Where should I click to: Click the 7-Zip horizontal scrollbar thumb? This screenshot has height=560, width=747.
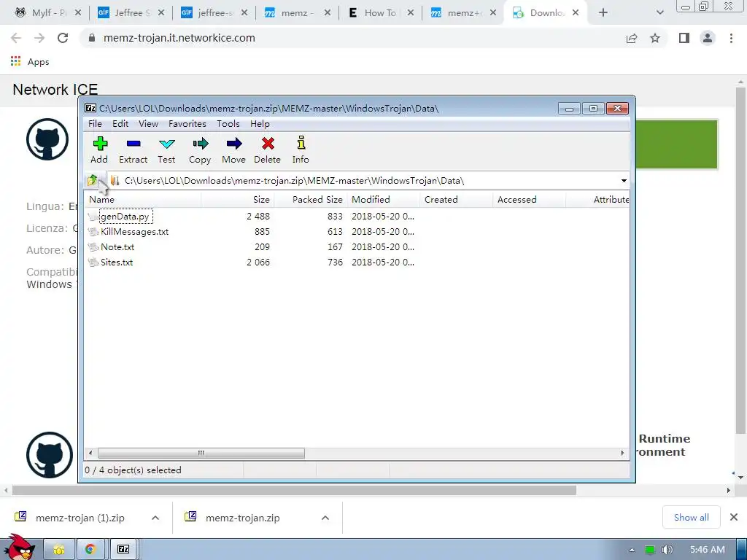coord(201,453)
